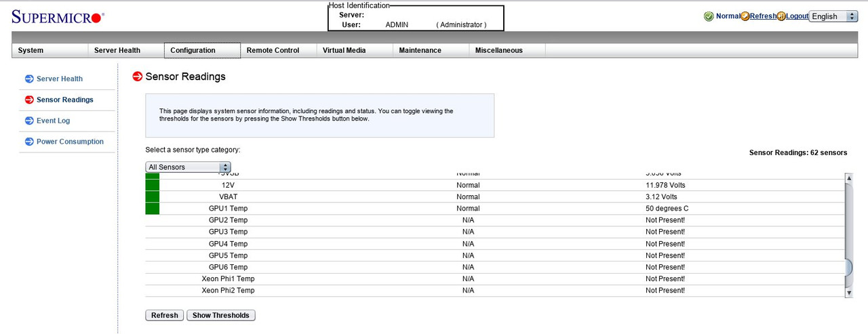
Task: Click Not Present! reading for Xeon Phi2 Temp
Action: tap(665, 290)
